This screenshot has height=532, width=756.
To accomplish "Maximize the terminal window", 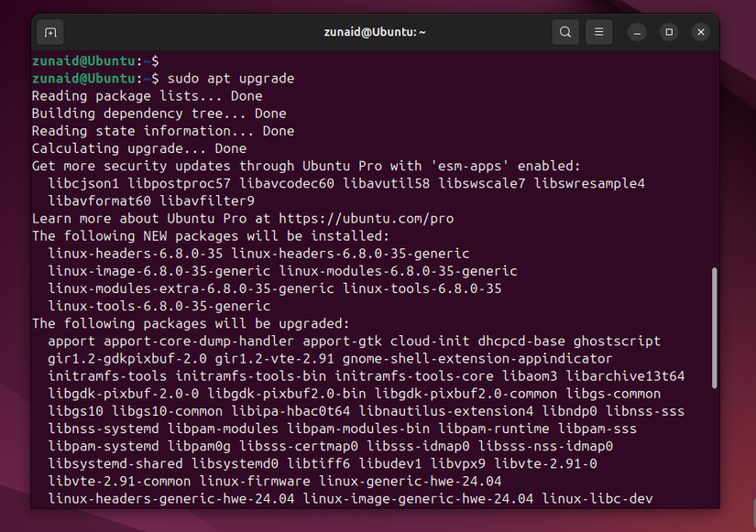I will (x=668, y=31).
